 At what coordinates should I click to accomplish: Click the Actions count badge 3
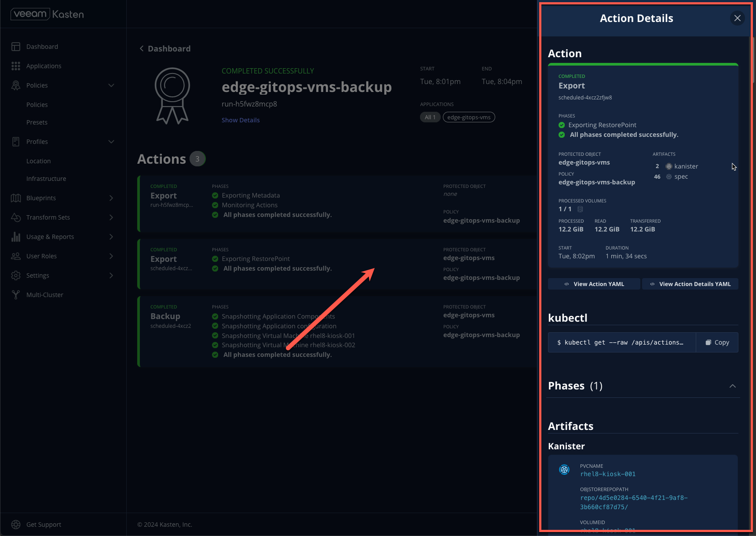click(x=197, y=159)
